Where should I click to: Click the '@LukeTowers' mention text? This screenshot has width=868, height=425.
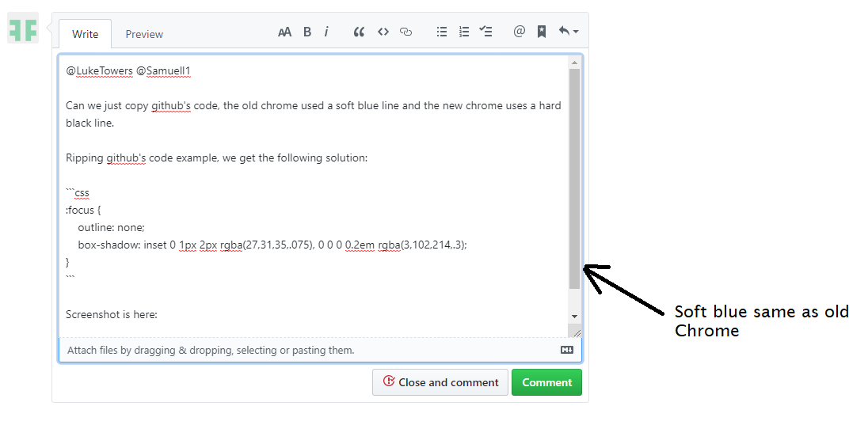pyautogui.click(x=99, y=71)
